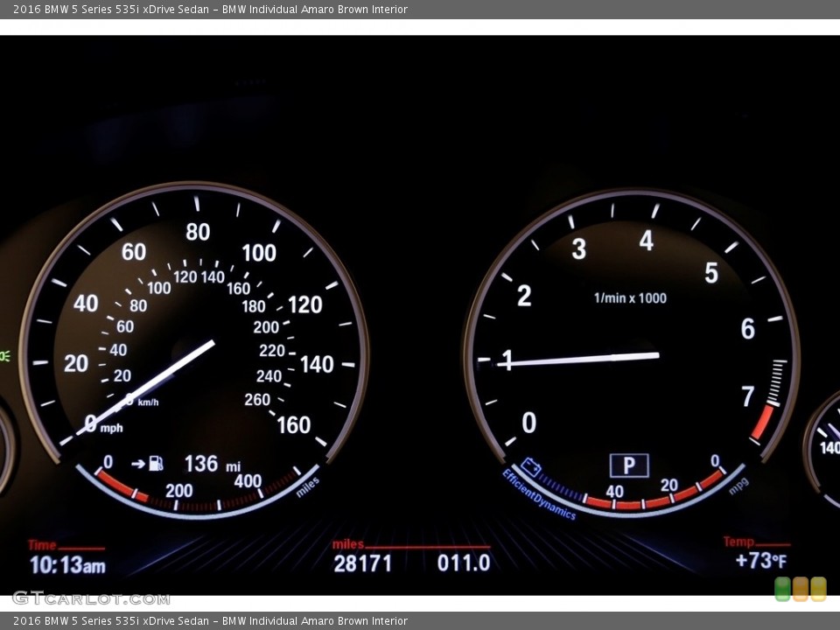Viewport: 840px width, 630px height.
Task: Click the 10:13am time display
Action: (x=68, y=565)
